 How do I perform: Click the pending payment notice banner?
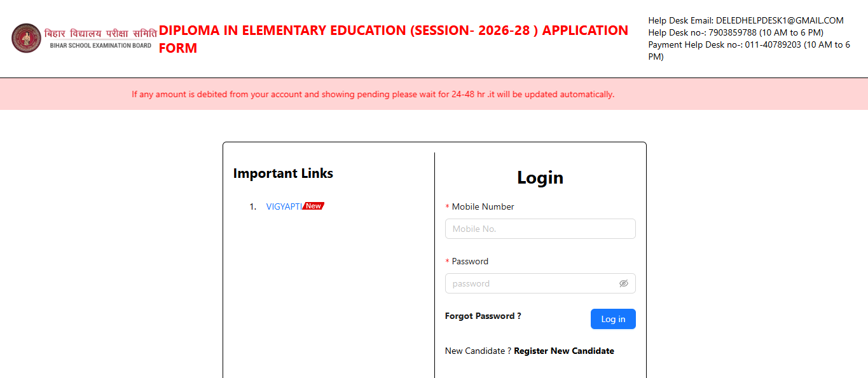372,93
